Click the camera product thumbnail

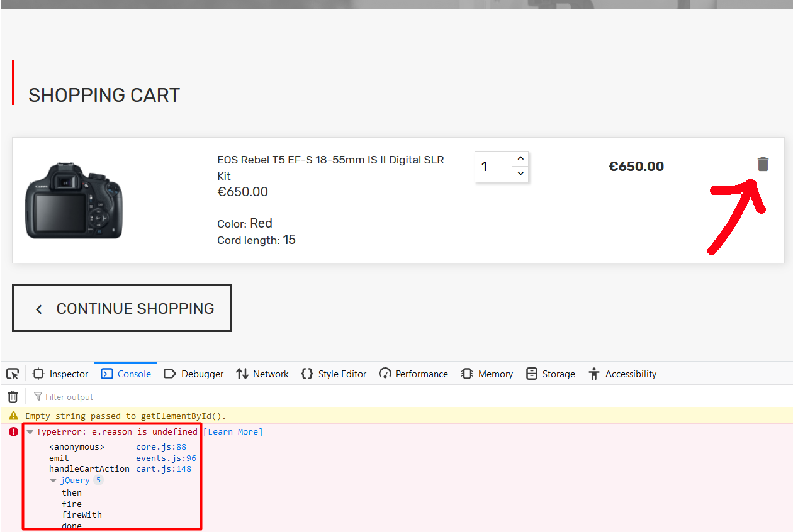coord(74,201)
